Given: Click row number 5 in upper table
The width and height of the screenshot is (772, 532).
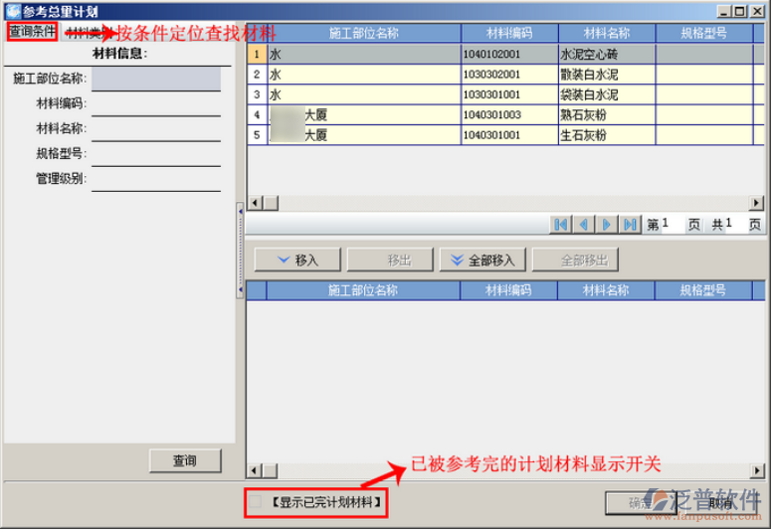Looking at the screenshot, I should 257,135.
